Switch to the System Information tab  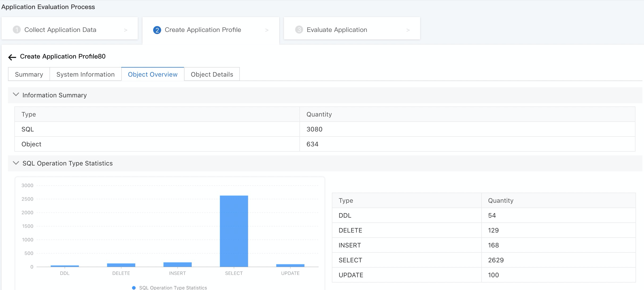[x=85, y=74]
